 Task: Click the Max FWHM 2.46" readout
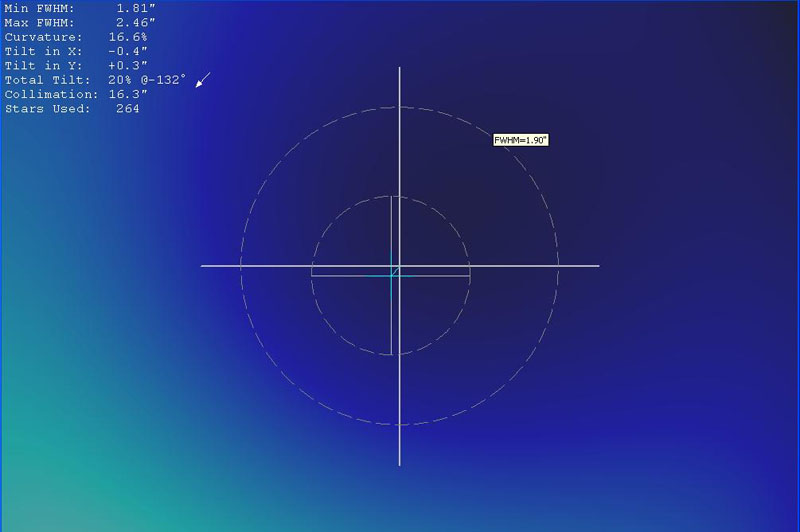[80, 23]
